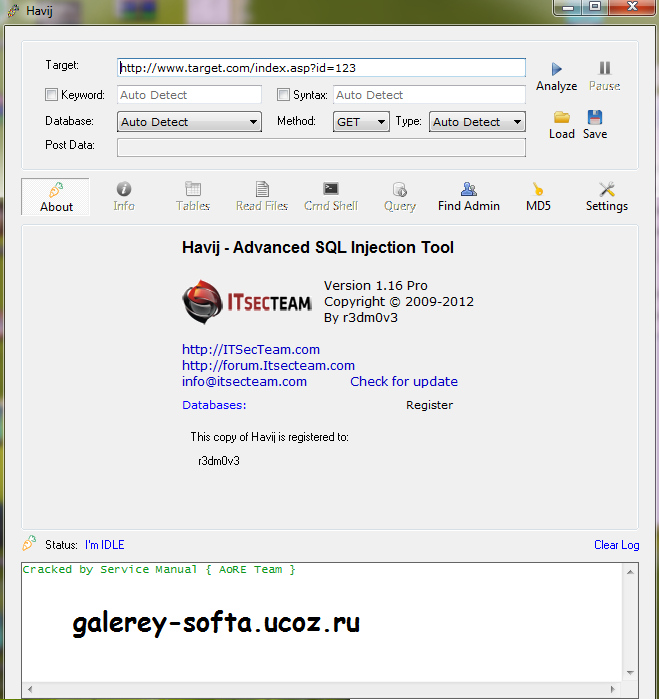Click the Keyword Auto Detect field
This screenshot has width=659, height=700.
(x=189, y=95)
